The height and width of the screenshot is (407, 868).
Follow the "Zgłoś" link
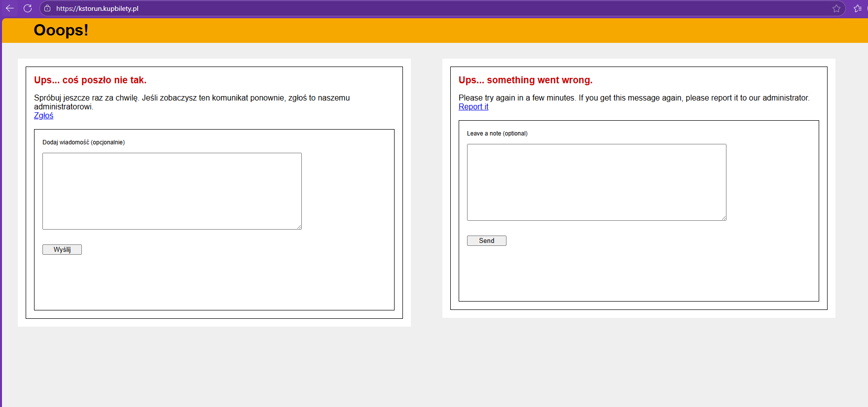point(43,116)
